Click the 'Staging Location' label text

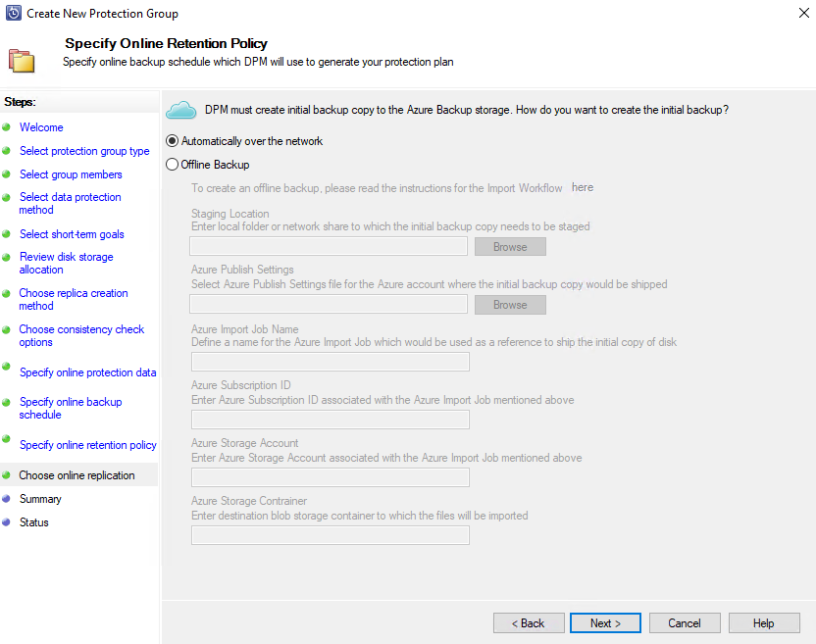(230, 214)
